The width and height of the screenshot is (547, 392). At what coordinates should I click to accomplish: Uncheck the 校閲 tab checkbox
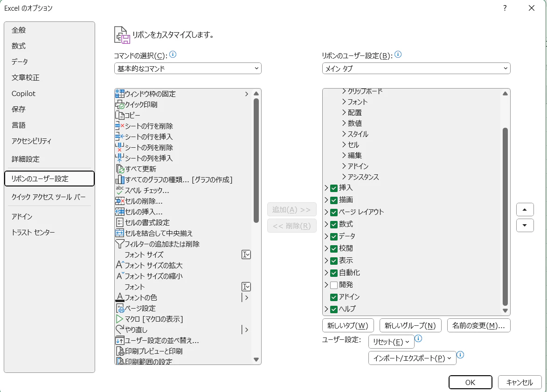[334, 248]
